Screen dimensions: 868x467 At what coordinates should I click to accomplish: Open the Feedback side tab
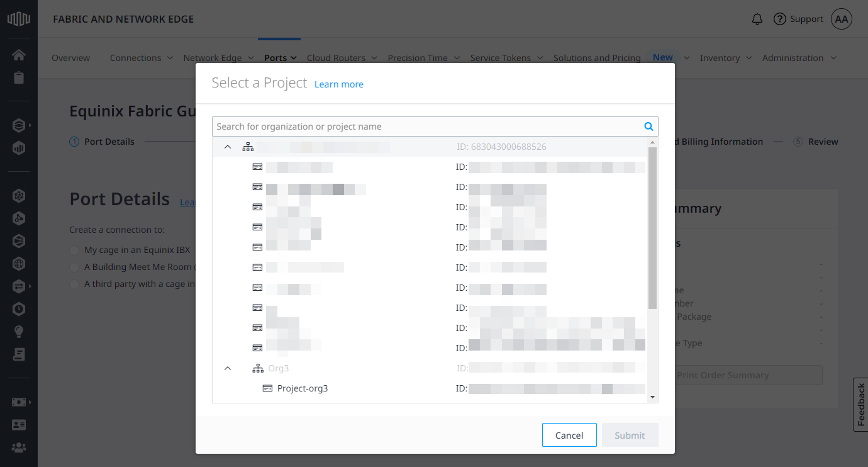(x=860, y=405)
